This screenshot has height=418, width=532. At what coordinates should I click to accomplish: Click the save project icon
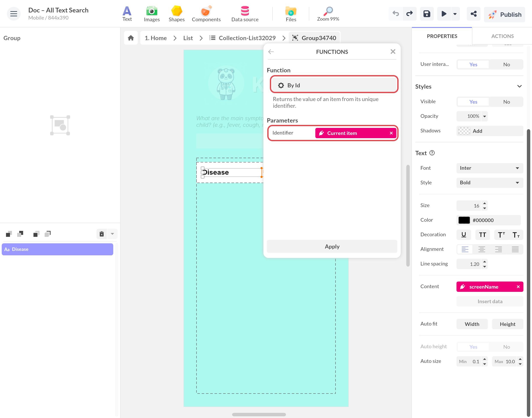click(x=427, y=14)
